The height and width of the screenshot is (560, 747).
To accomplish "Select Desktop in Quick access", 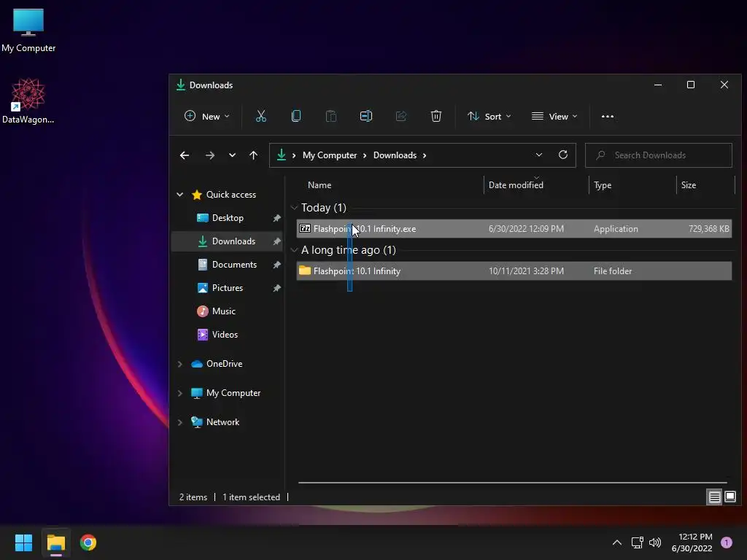I will (x=228, y=217).
